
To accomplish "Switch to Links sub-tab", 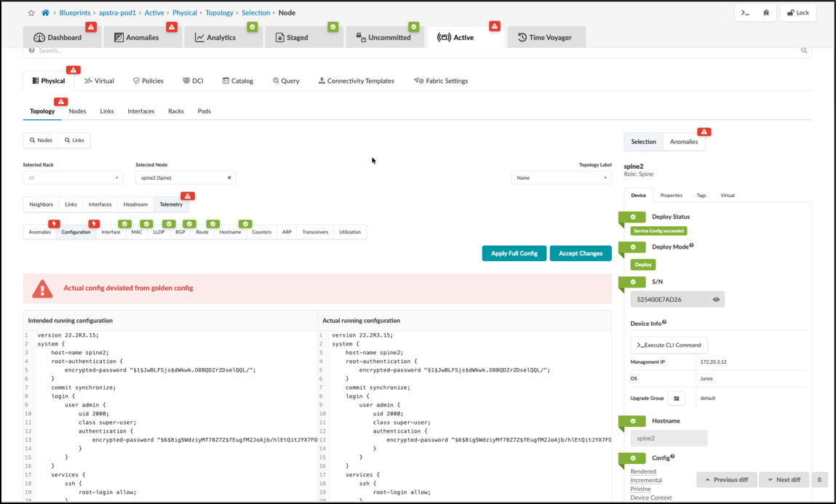I will [107, 111].
